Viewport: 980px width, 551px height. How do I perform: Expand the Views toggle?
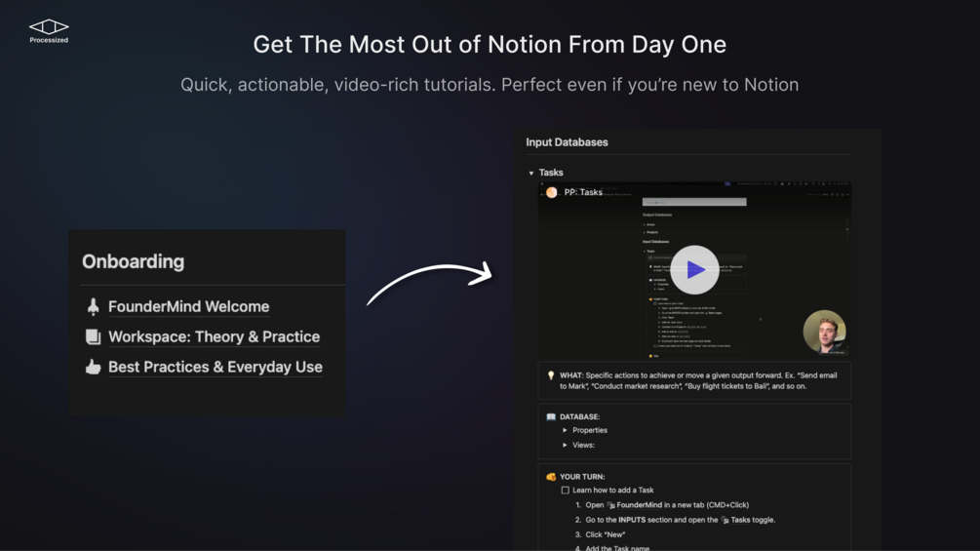pos(565,446)
